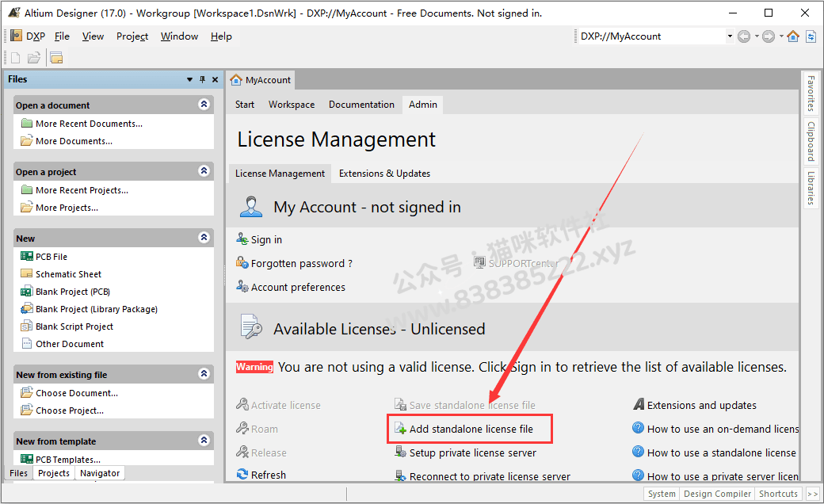Switch to the Navigator panel tab
Image resolution: width=824 pixels, height=504 pixels.
pos(100,473)
